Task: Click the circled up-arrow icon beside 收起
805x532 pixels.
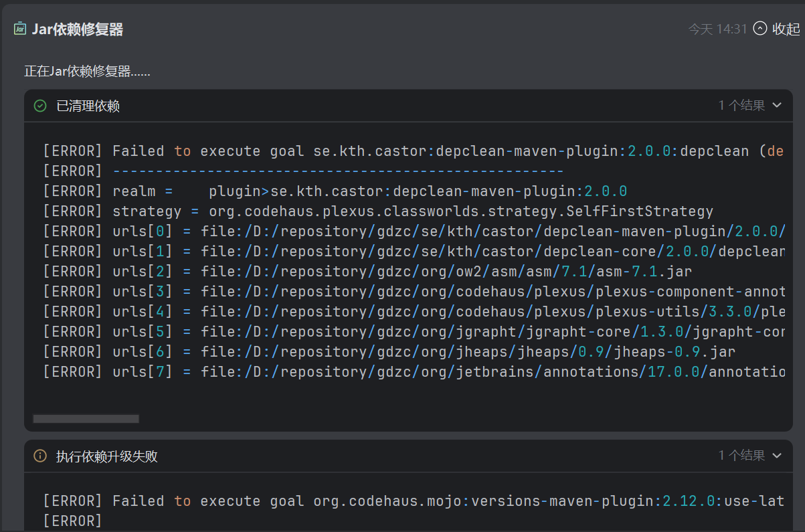Action: point(759,28)
